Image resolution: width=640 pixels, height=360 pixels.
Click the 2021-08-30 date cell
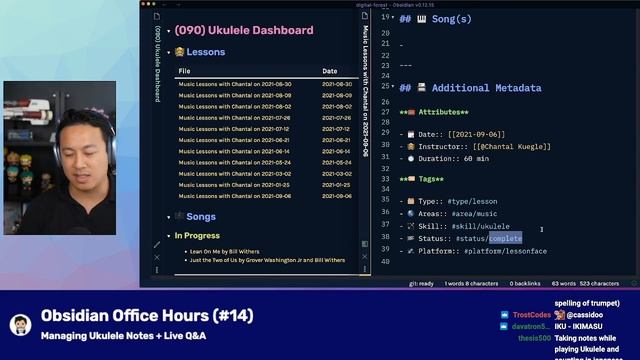(x=337, y=84)
